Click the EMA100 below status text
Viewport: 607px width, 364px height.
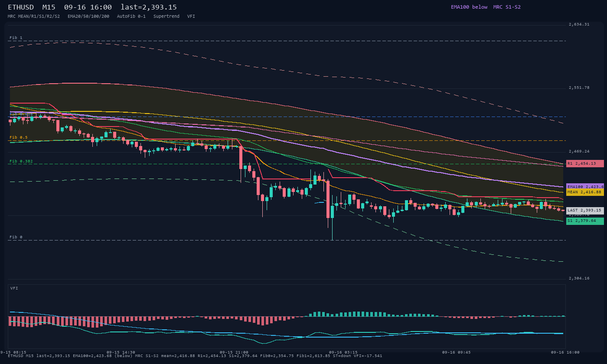click(x=469, y=7)
